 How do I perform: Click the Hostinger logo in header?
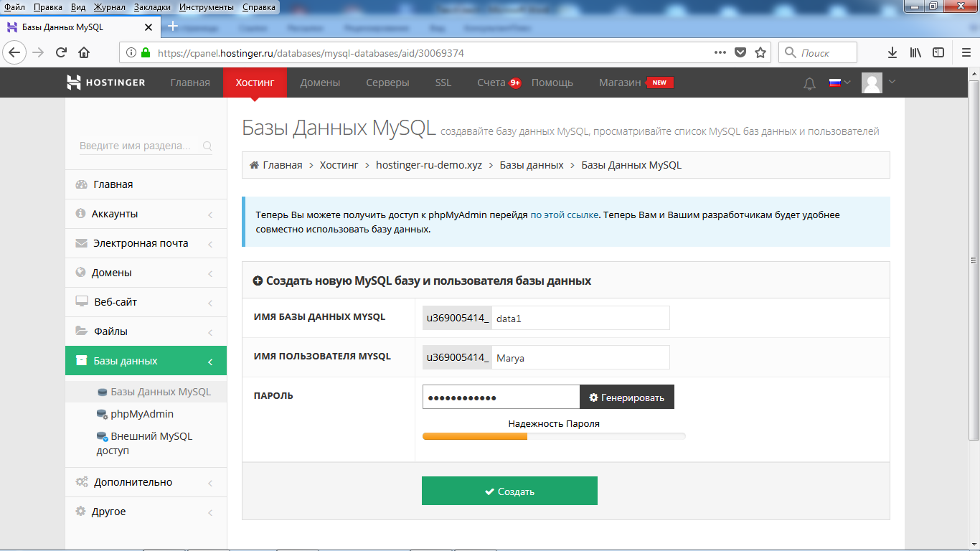pyautogui.click(x=105, y=83)
